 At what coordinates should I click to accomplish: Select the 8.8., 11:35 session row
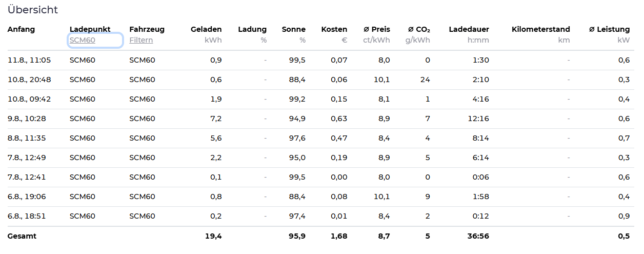320,138
